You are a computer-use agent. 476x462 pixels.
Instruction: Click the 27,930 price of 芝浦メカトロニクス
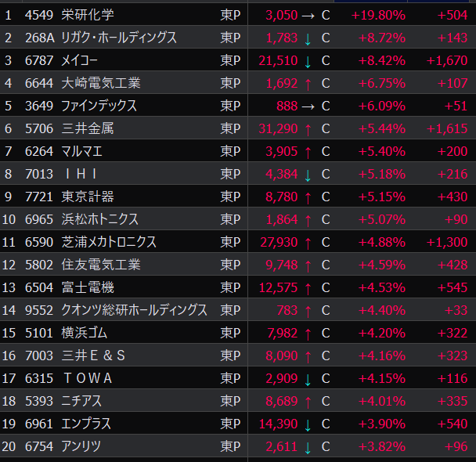coord(276,243)
